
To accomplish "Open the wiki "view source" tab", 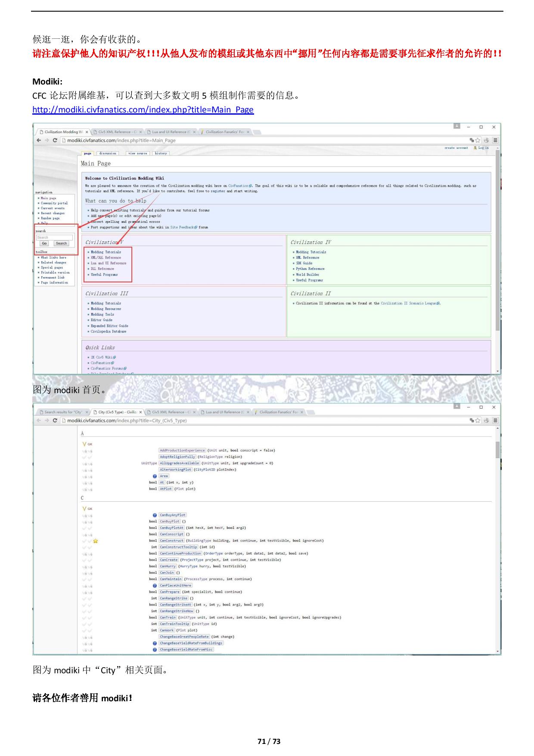I will click(x=138, y=153).
